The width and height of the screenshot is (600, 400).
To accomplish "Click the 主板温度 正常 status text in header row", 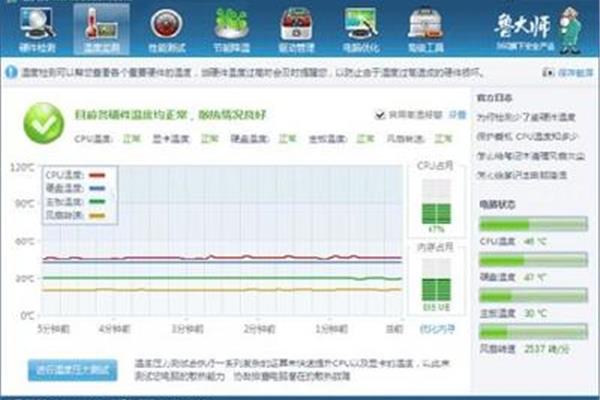I will 365,139.
